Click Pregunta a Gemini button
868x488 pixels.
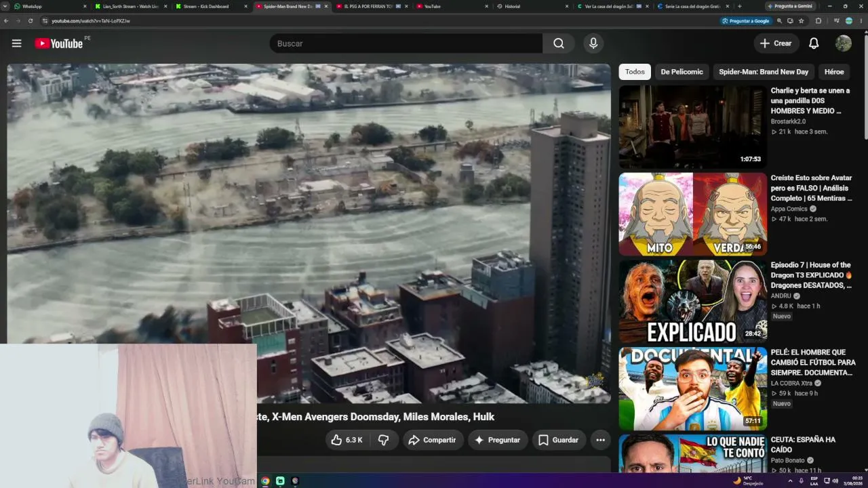pos(789,6)
